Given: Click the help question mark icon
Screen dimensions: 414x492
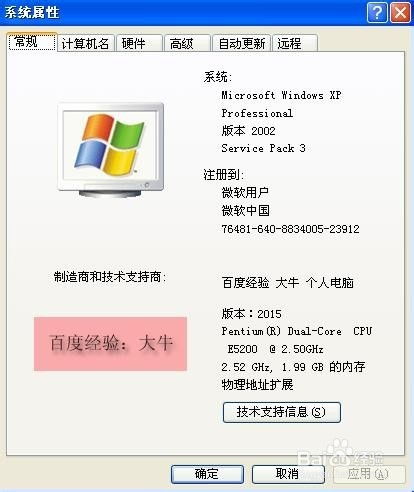Looking at the screenshot, I should (x=377, y=13).
